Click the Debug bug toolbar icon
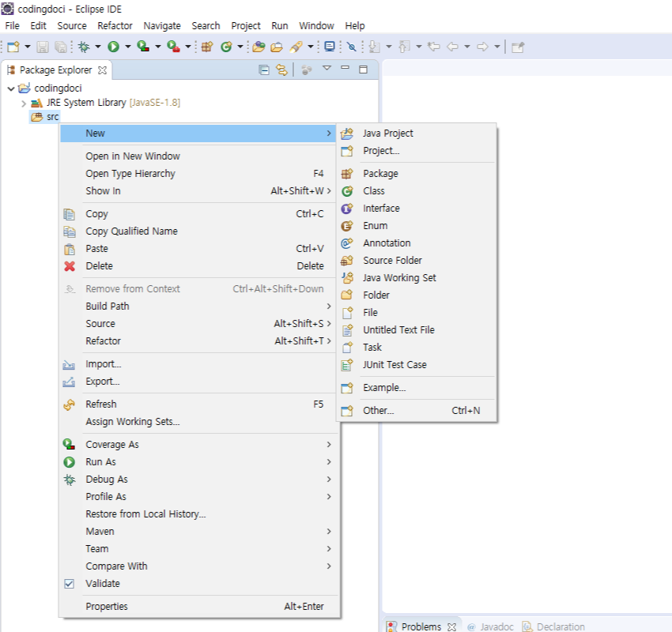Image resolution: width=672 pixels, height=632 pixels. tap(84, 47)
